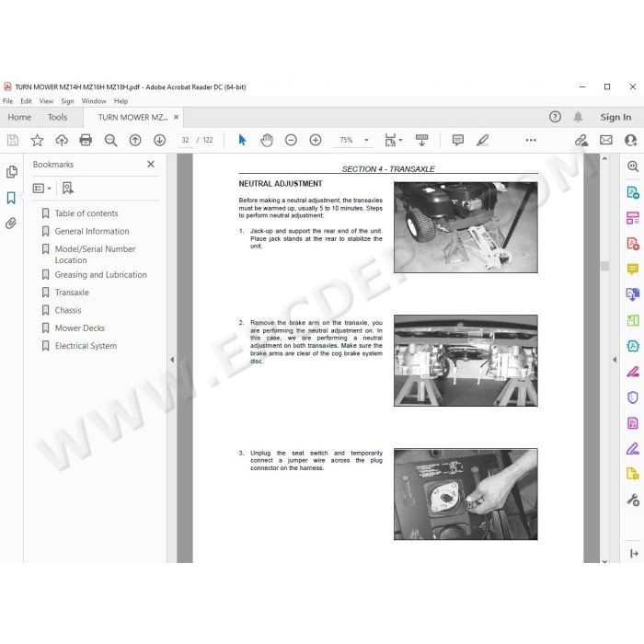Open search tool in right pane
644x644 pixels.
pos(633,167)
